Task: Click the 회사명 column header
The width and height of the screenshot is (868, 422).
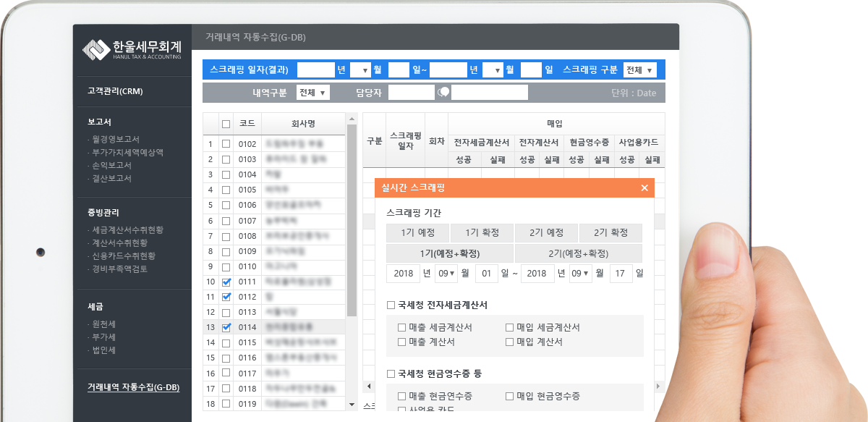Action: (x=303, y=123)
